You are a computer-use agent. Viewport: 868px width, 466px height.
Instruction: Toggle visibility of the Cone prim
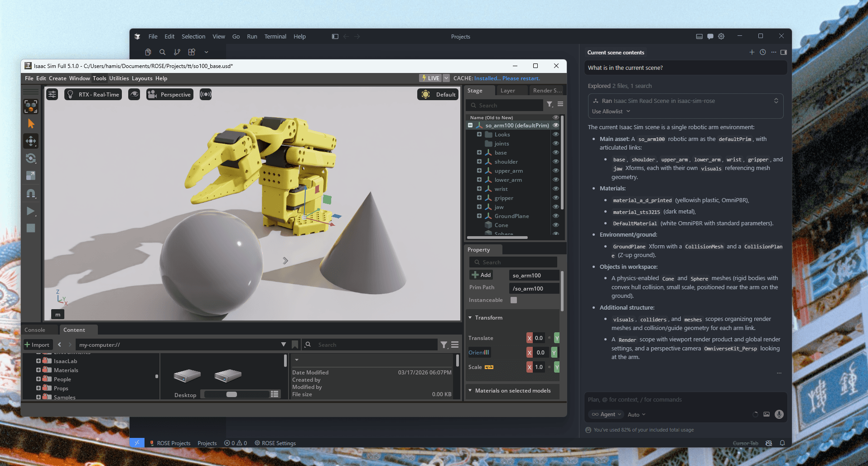point(556,225)
